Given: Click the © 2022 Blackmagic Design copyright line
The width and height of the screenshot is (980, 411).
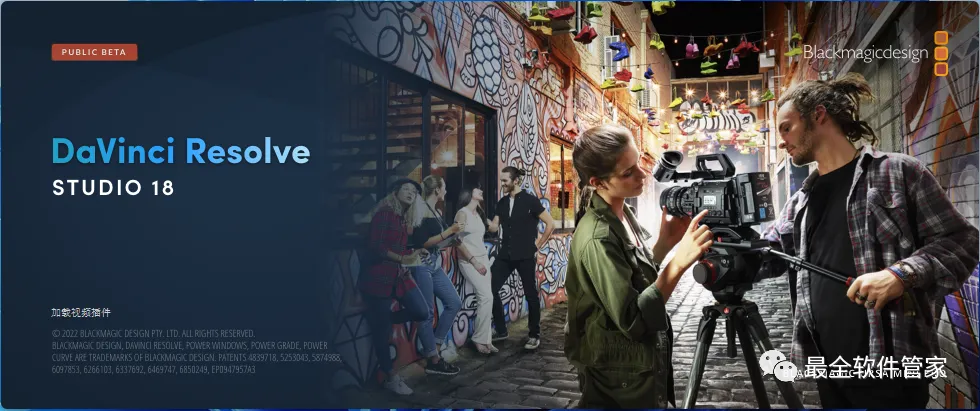Looking at the screenshot, I should click(154, 334).
